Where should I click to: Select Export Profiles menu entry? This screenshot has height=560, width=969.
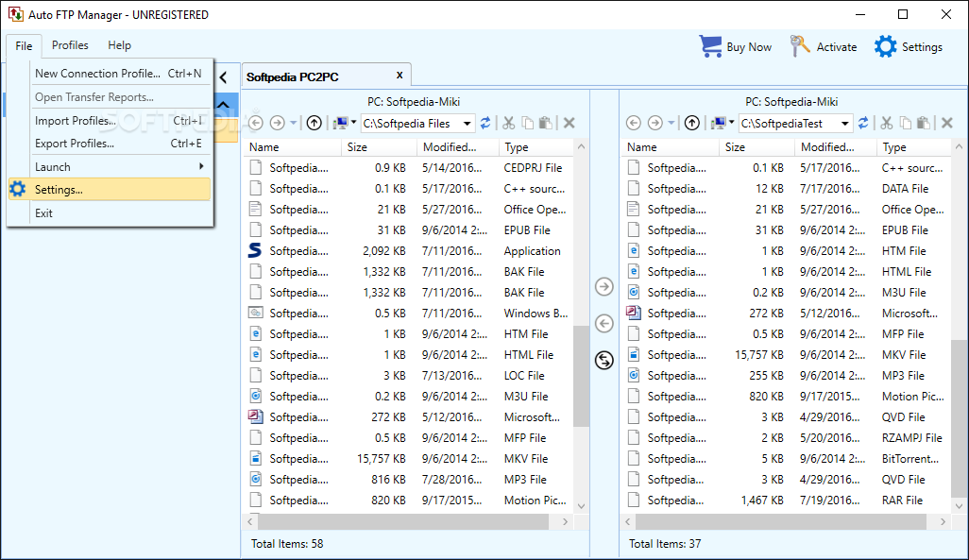coord(119,144)
